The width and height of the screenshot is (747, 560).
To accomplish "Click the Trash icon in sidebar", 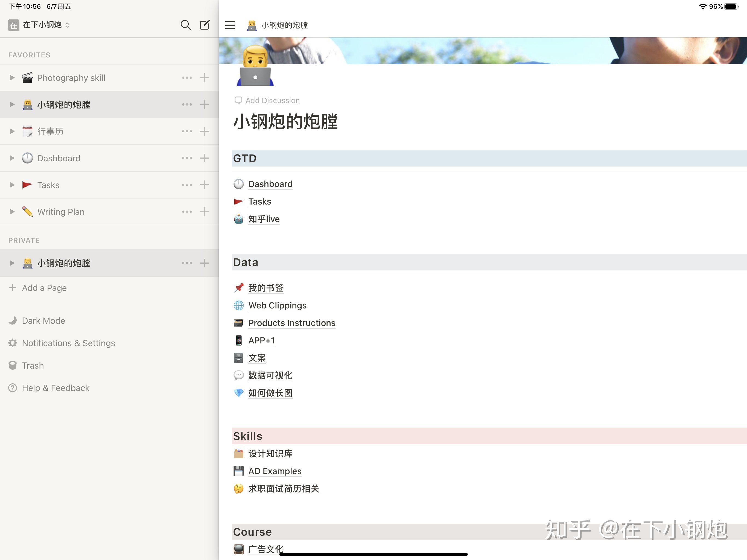I will [x=13, y=366].
